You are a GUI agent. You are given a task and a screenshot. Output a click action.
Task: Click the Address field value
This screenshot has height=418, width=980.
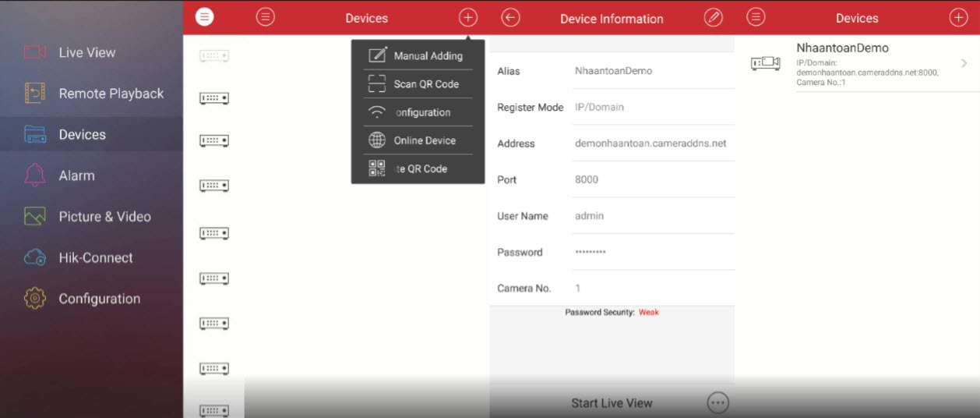click(650, 143)
